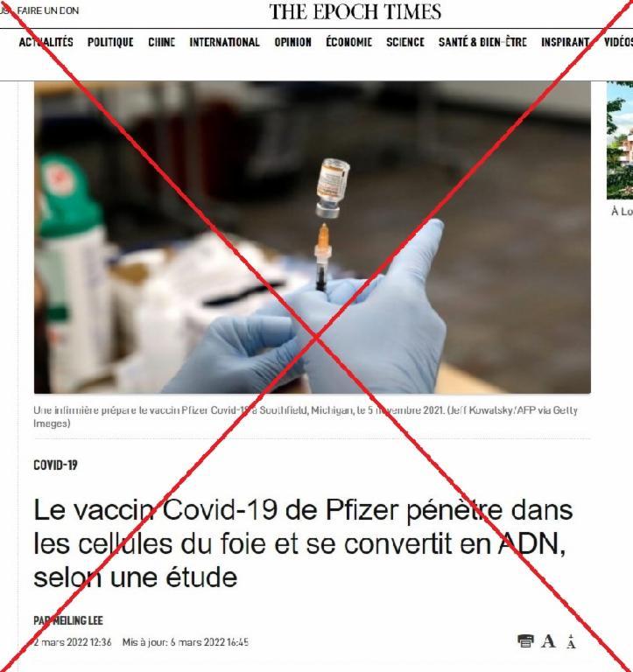Open the Santé & Bien-être section

482,42
